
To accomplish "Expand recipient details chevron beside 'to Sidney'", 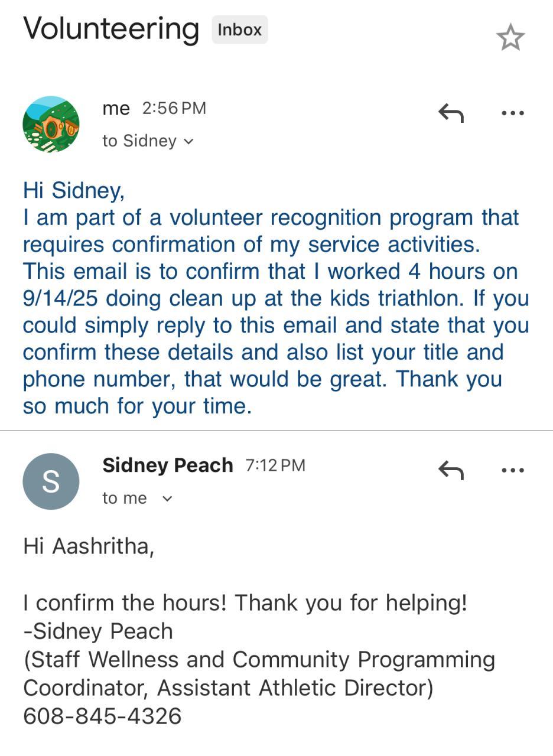I will point(188,141).
